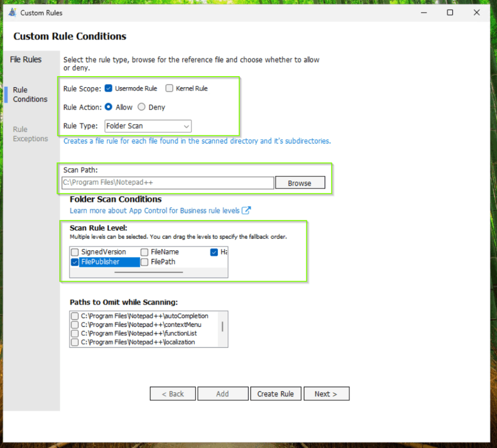
Task: Open the Rule Type dropdown
Action: [x=148, y=126]
